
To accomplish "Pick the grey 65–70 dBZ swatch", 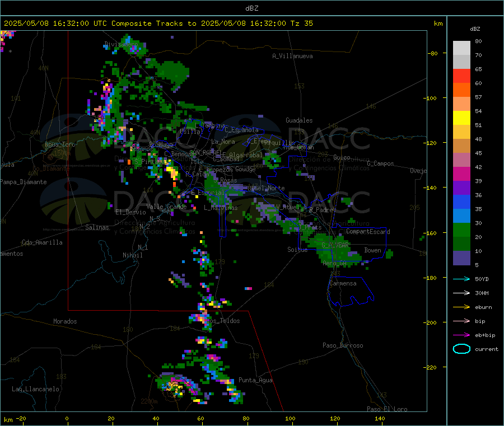I will [x=461, y=62].
